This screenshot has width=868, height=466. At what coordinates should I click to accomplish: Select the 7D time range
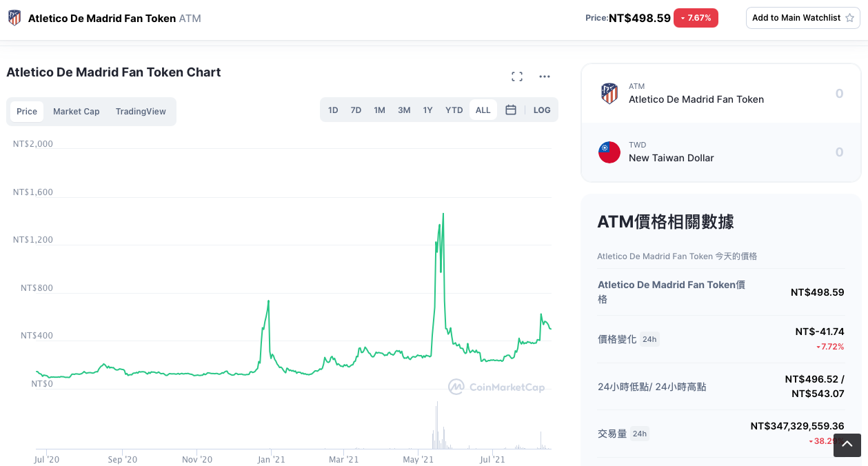(356, 110)
